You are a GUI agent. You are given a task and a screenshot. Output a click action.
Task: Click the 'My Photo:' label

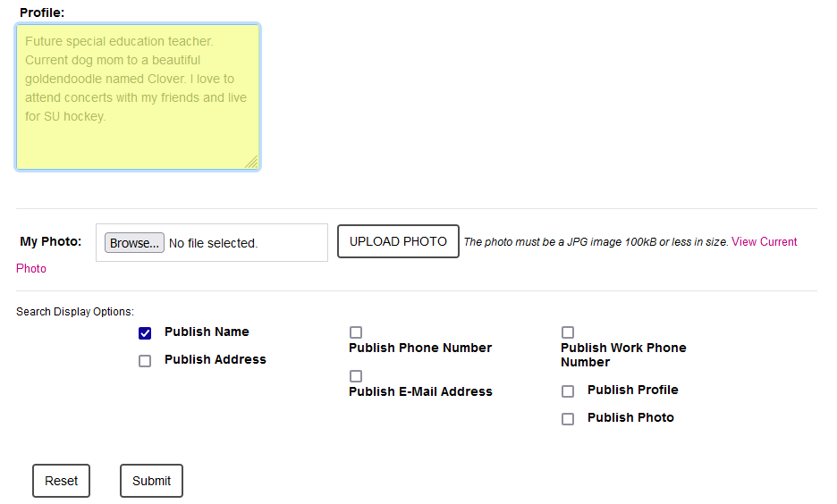coord(51,241)
